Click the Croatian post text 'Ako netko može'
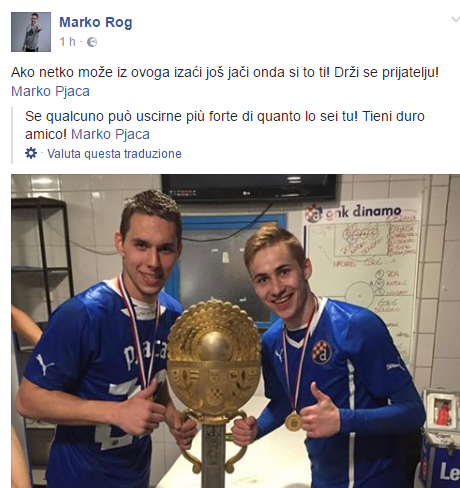Viewport: 460px width, 488px height. pyautogui.click(x=62, y=72)
